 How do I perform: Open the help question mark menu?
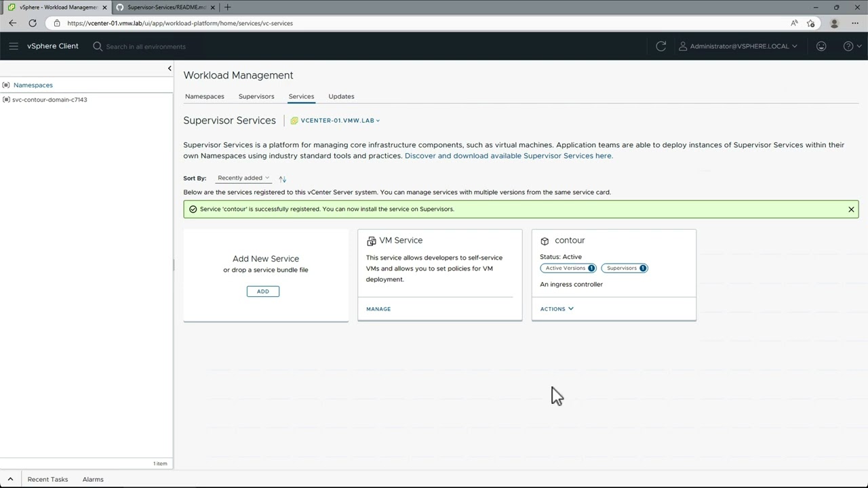[852, 46]
